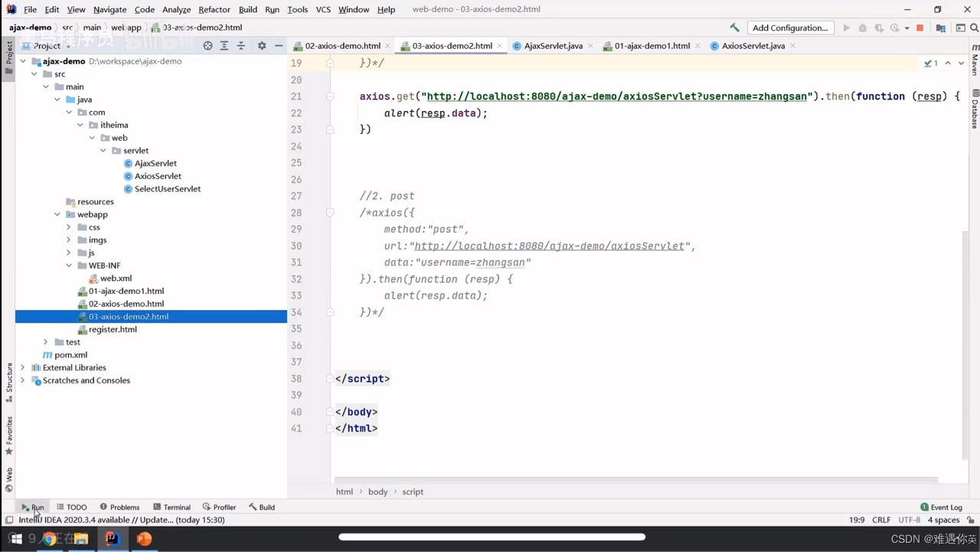Open the Build tool window

pos(261,507)
